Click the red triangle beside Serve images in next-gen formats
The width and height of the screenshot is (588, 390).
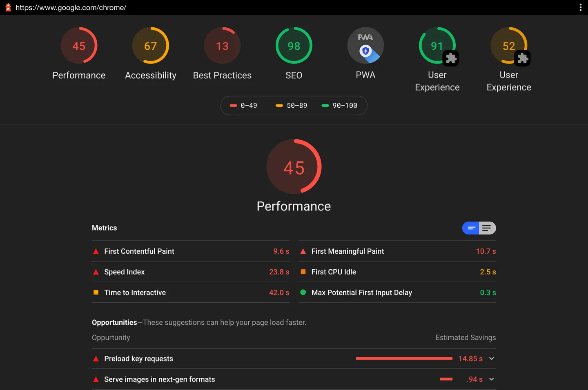pos(96,379)
